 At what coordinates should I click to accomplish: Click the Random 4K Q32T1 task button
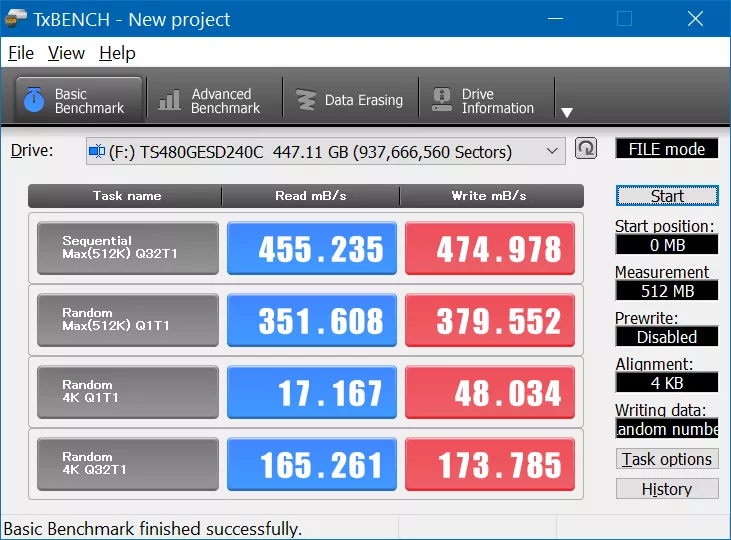coord(128,464)
